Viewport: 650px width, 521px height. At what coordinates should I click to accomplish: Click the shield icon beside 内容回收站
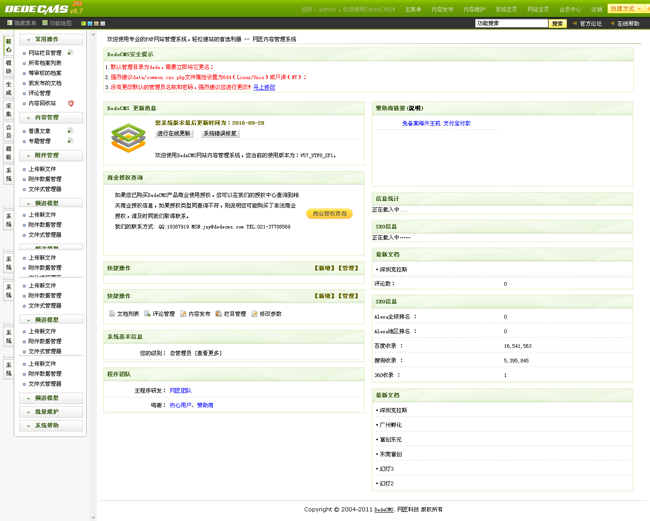(x=70, y=103)
